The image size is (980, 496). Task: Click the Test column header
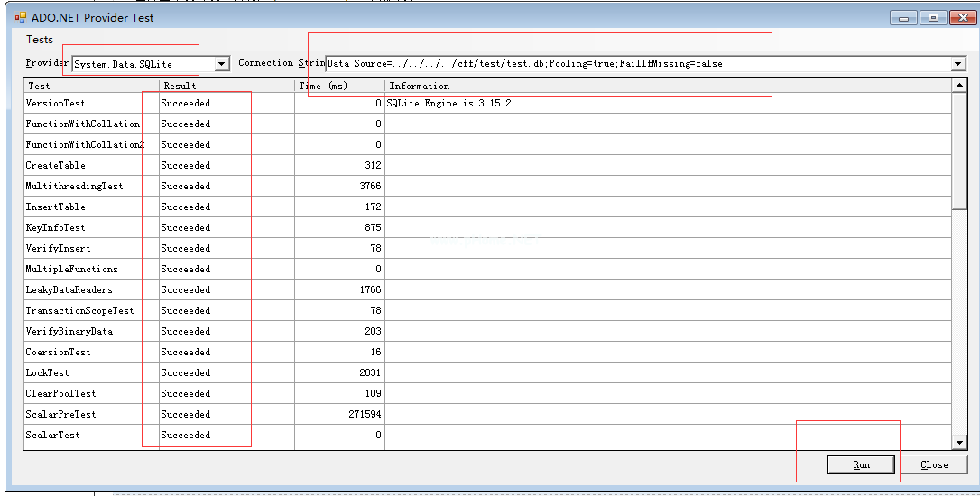[90, 86]
